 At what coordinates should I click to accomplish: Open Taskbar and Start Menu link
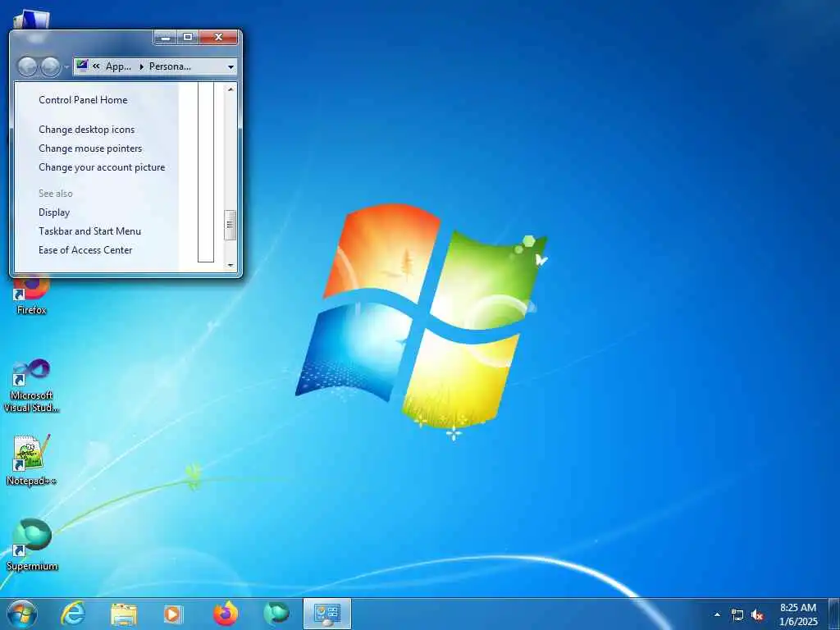click(89, 231)
